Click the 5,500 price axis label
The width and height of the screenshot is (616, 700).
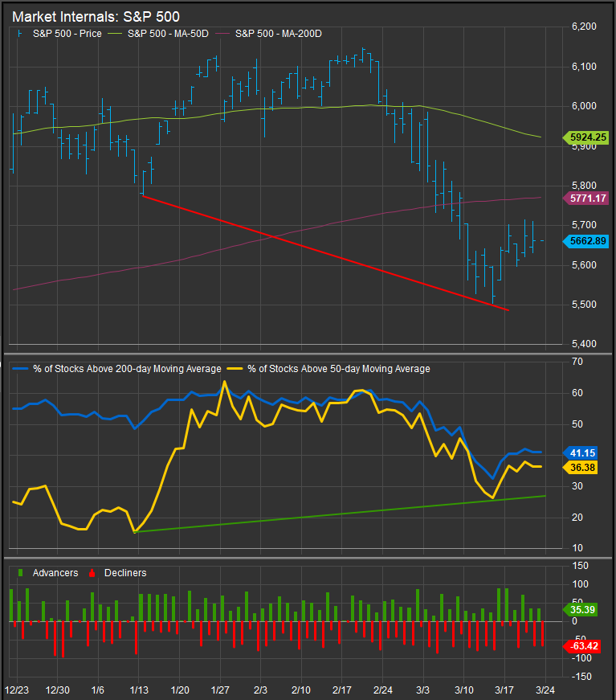click(x=584, y=305)
